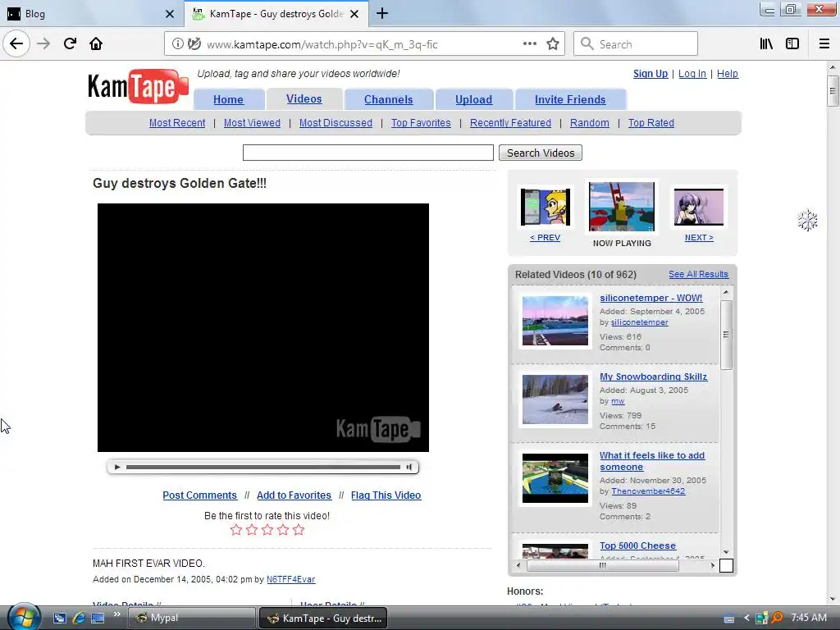Click the Log In link
Screen dimensions: 840x630
692,73
